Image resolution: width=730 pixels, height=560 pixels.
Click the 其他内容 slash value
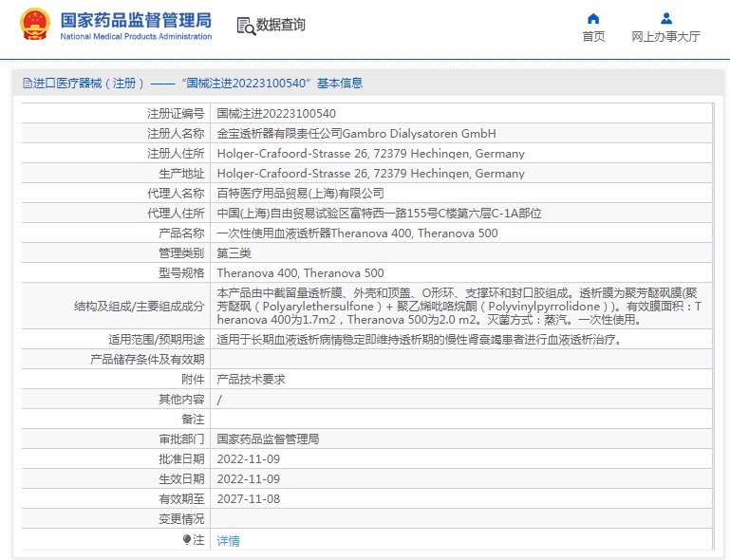tap(219, 400)
